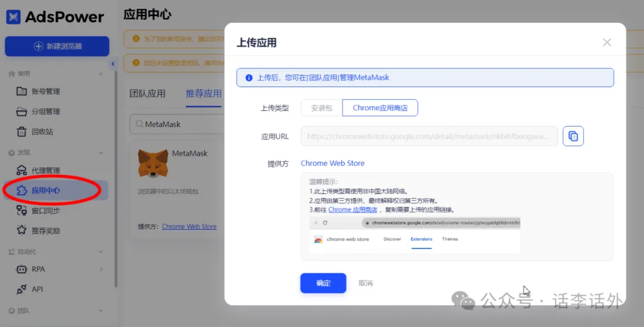The height and width of the screenshot is (327, 644).
Task: Click the 分组管理 folder icon
Action: coord(21,112)
